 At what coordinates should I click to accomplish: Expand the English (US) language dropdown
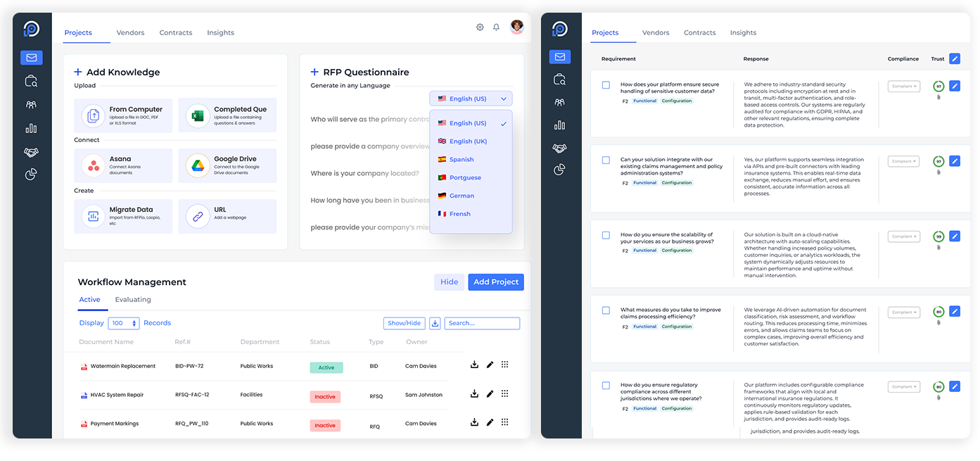[x=471, y=99]
